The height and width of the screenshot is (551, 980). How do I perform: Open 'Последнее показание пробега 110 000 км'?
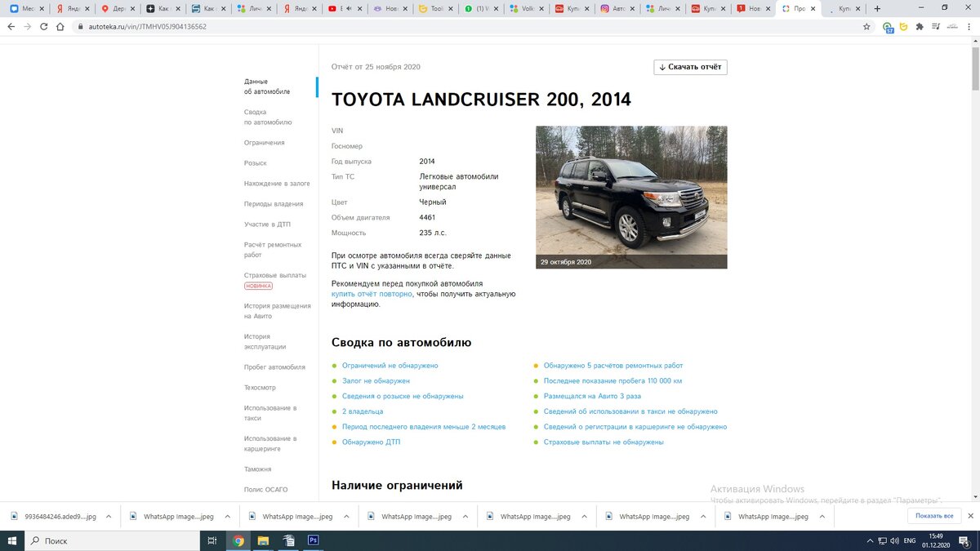(612, 381)
